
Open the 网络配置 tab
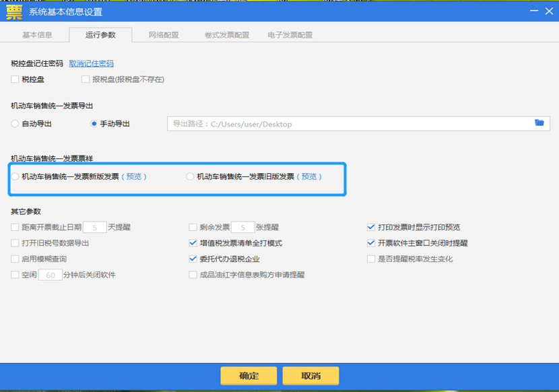pyautogui.click(x=164, y=35)
